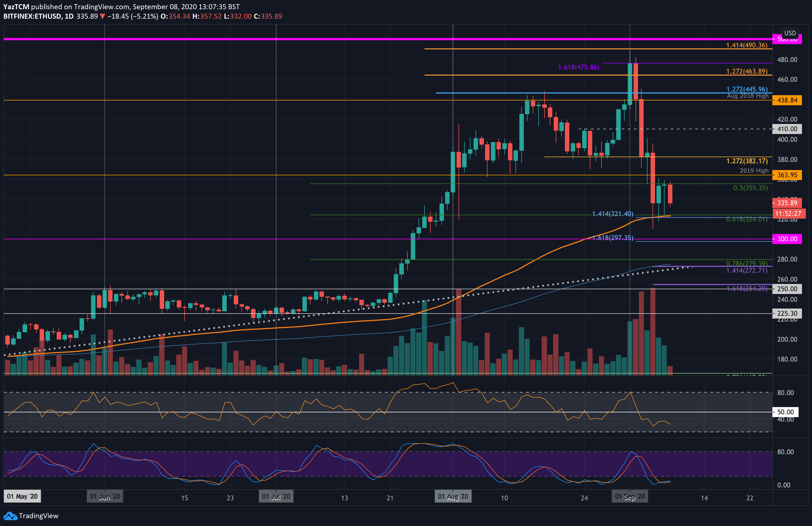Click the YazTCM author name
This screenshot has height=526, width=812.
point(16,6)
